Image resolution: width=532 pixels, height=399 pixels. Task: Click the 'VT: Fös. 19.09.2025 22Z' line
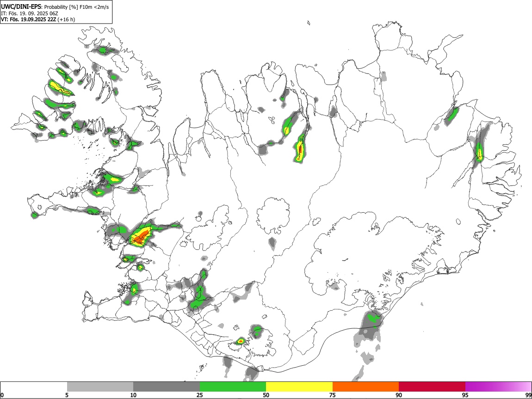click(29, 19)
